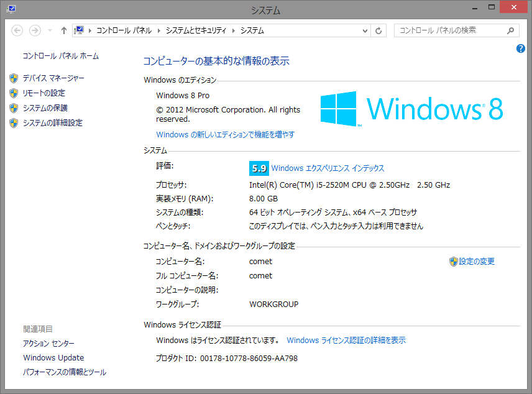
Task: Open Windows Update from related items
Action: click(x=53, y=358)
